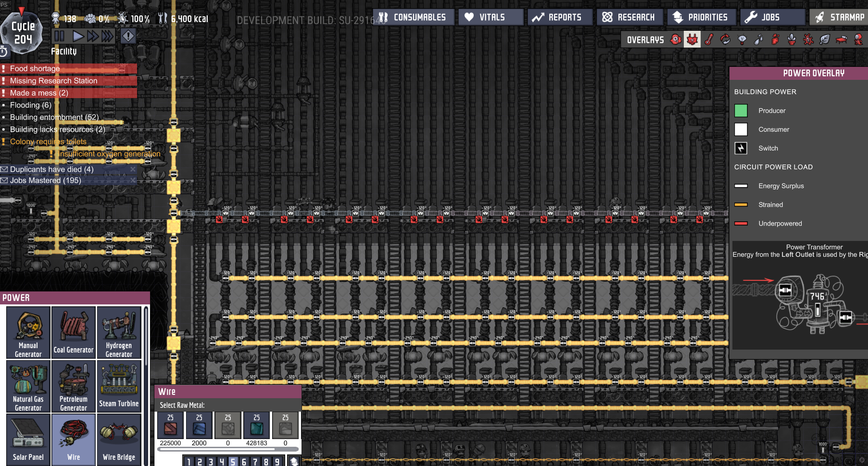Show the germ overlay icon

808,40
